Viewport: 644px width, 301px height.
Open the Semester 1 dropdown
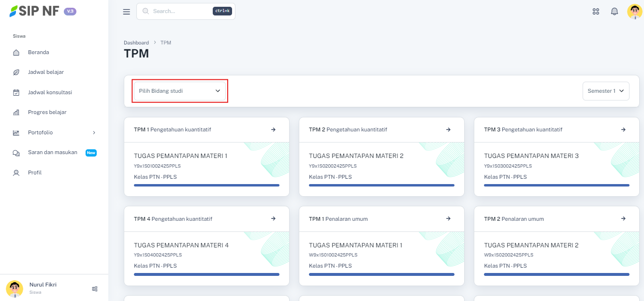point(606,91)
